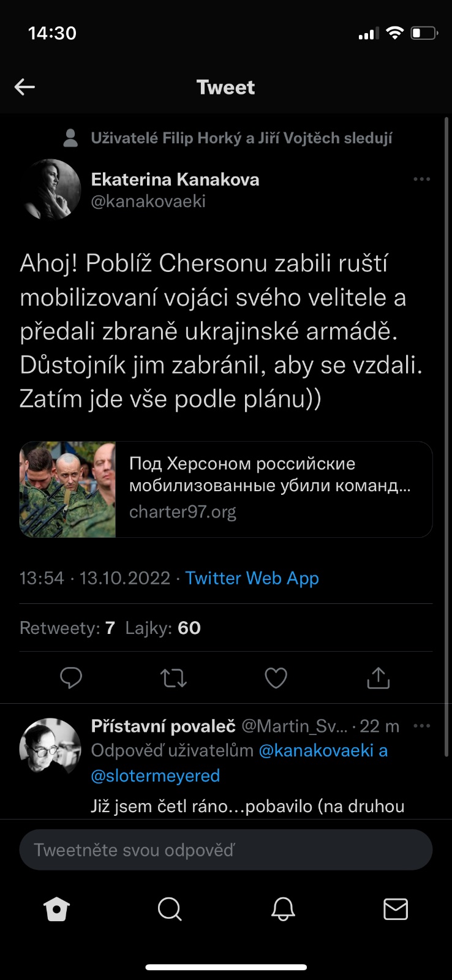The width and height of the screenshot is (452, 980).
Task: Tap the retweet arrows icon
Action: [173, 678]
